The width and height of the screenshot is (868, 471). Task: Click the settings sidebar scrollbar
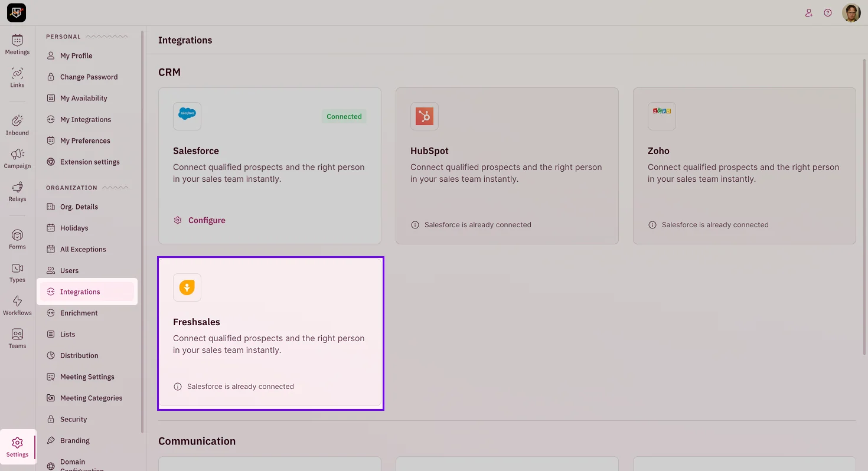pos(142,231)
